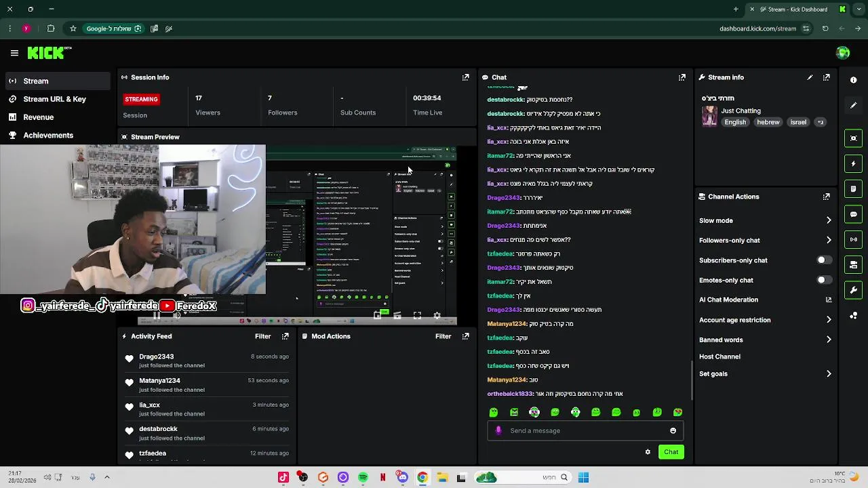The height and width of the screenshot is (488, 868).
Task: Click the israel stream tag
Action: (798, 122)
